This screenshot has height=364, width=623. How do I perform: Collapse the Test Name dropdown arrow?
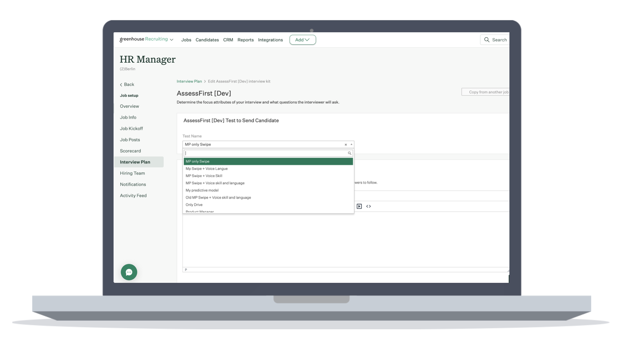pos(351,144)
